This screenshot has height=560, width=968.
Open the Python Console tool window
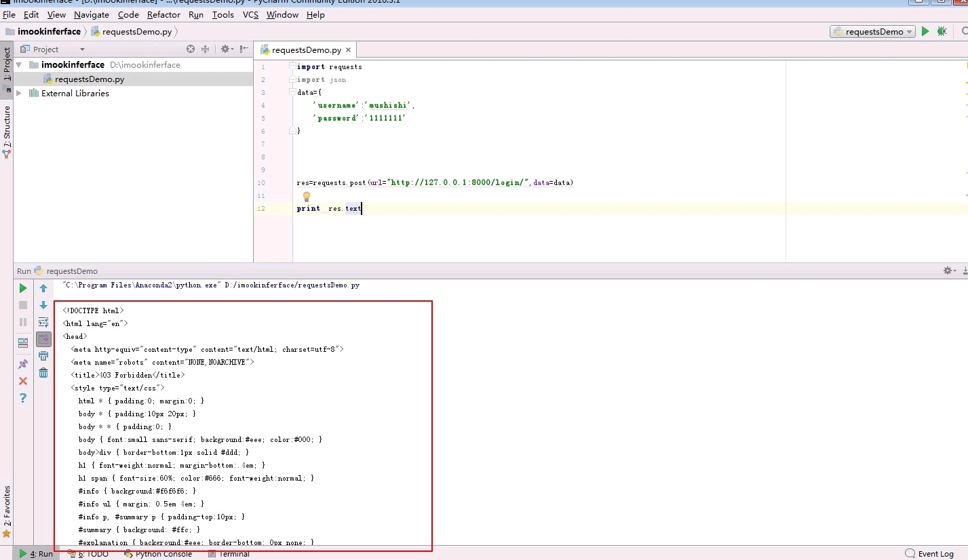coord(158,554)
